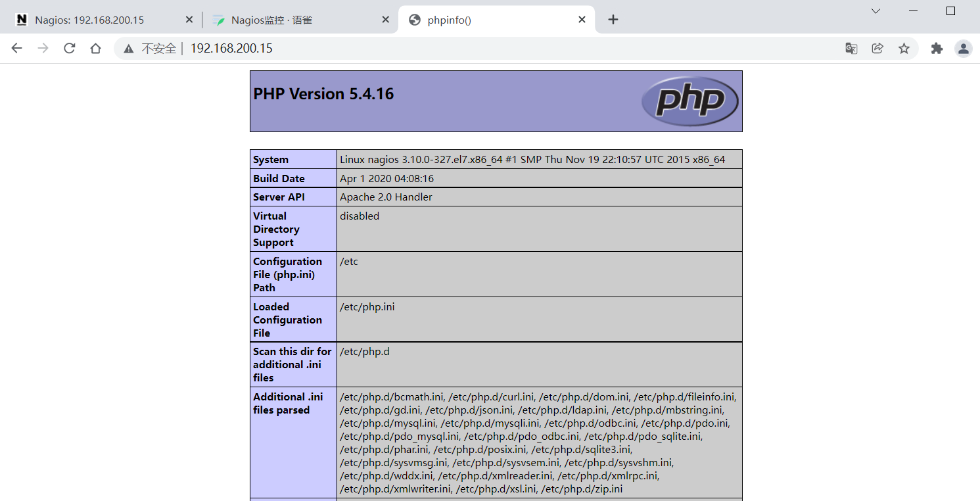Screen dimensions: 980x501
Task: Click /etc/php.d/phar.ini in parsed list
Action: (x=385, y=450)
